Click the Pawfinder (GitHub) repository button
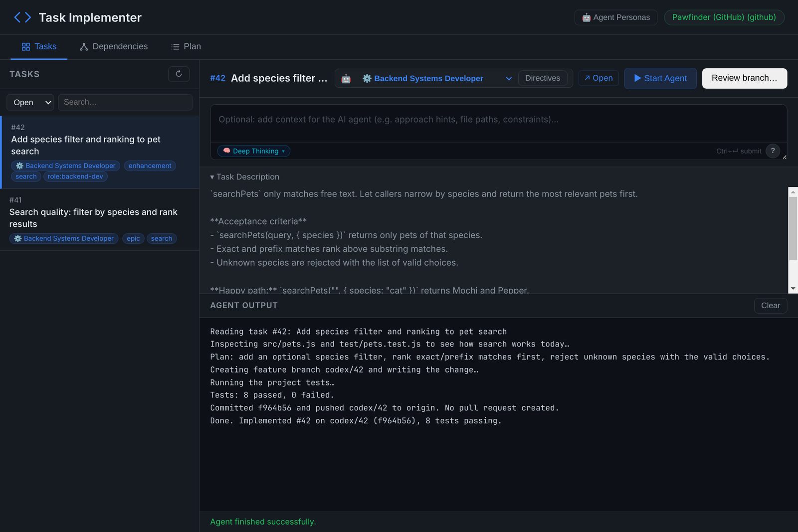Viewport: 798px width, 532px height. tap(724, 17)
